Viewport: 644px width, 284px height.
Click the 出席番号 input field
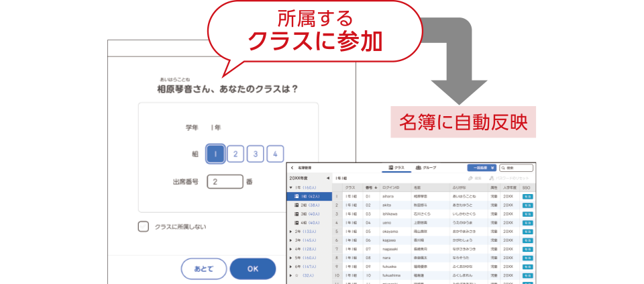[225, 181]
